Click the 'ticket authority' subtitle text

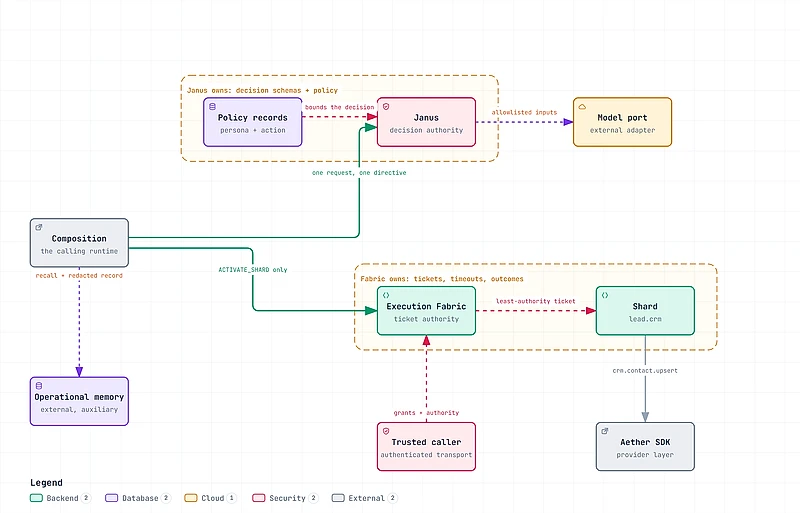427,320
